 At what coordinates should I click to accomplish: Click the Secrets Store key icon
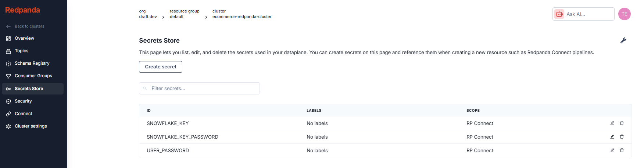pyautogui.click(x=8, y=89)
